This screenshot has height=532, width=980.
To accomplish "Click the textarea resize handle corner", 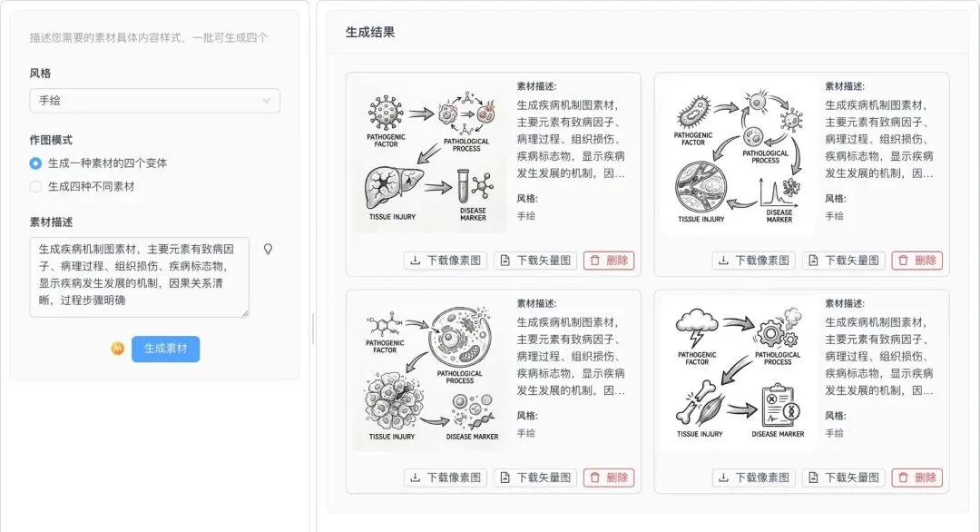I will click(246, 314).
